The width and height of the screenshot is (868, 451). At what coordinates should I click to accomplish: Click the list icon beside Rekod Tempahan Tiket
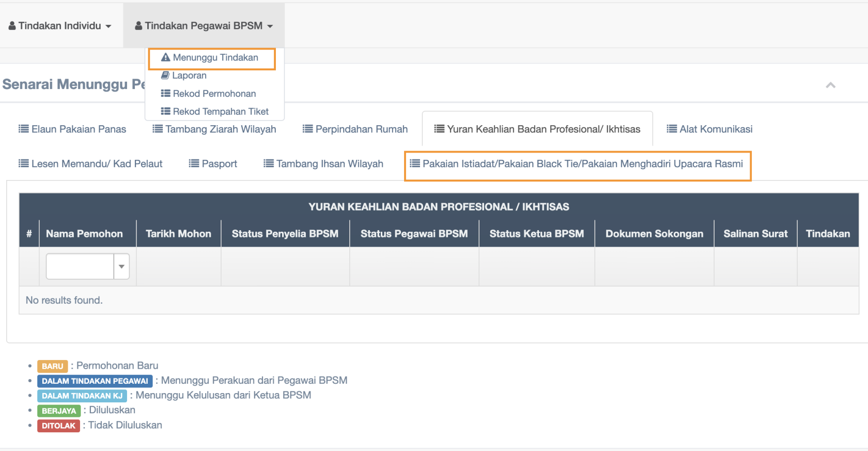pyautogui.click(x=165, y=111)
